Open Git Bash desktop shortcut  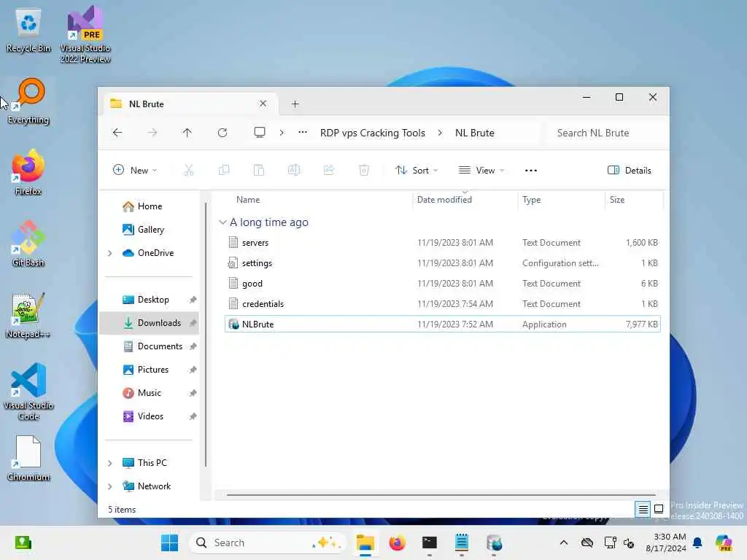tap(28, 244)
